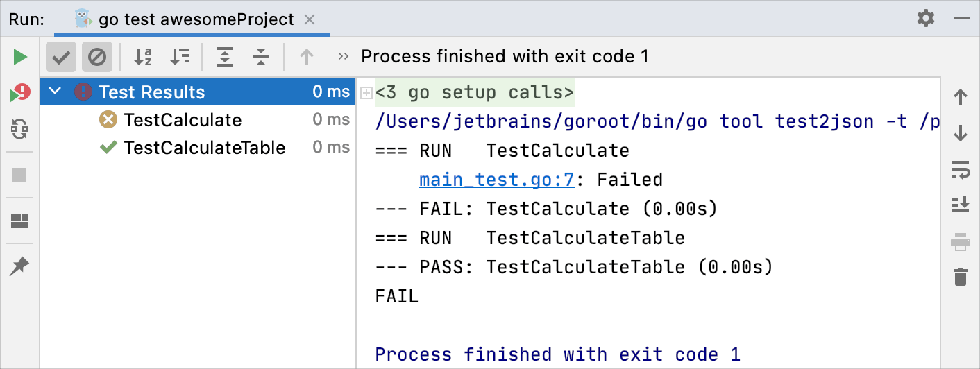The height and width of the screenshot is (369, 980).
Task: Toggle auto-test rerun icon
Action: (19, 128)
